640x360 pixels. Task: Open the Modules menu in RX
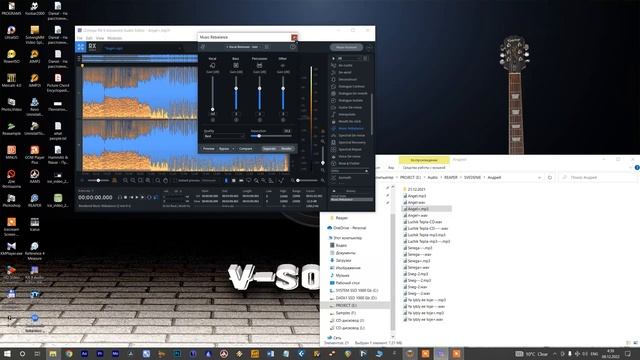click(115, 38)
